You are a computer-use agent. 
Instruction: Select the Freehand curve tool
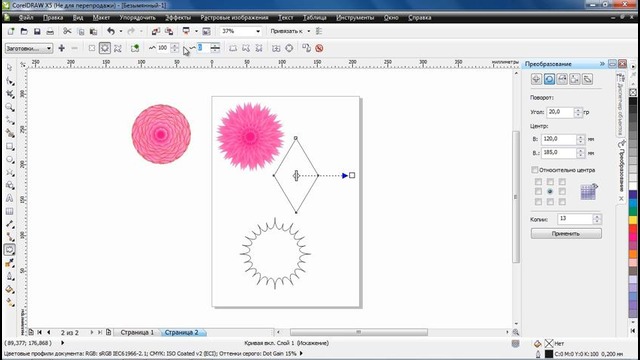[x=10, y=120]
